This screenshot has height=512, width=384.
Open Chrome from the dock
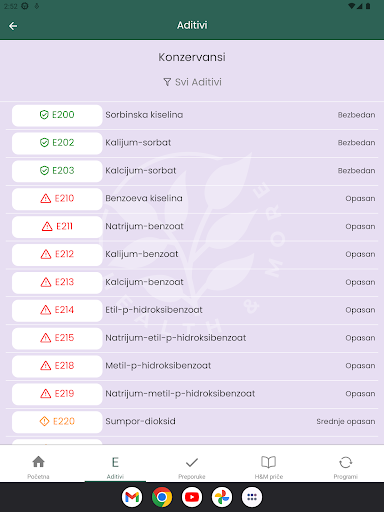coord(162,497)
